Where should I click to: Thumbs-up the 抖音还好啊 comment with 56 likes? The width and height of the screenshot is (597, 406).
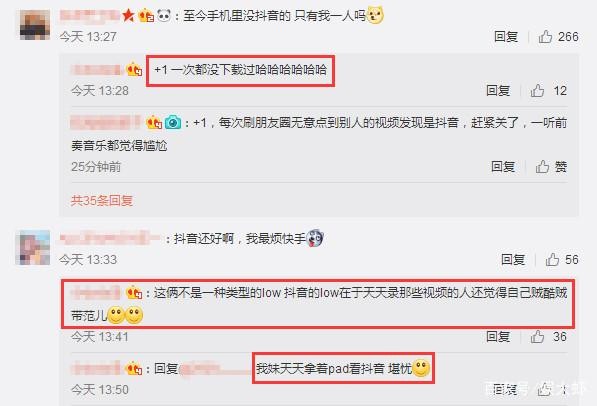pos(552,259)
